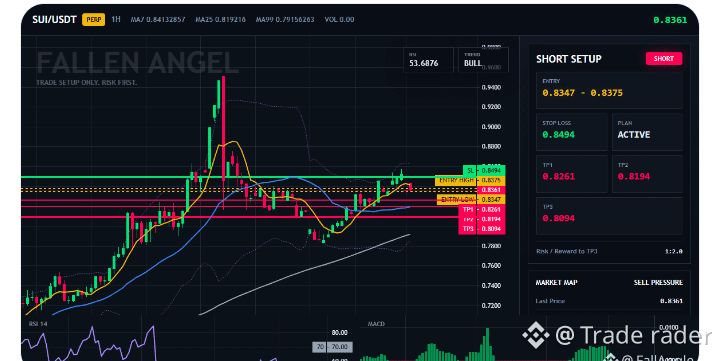Click the MACD panel label
This screenshot has height=361, width=720.
click(376, 324)
